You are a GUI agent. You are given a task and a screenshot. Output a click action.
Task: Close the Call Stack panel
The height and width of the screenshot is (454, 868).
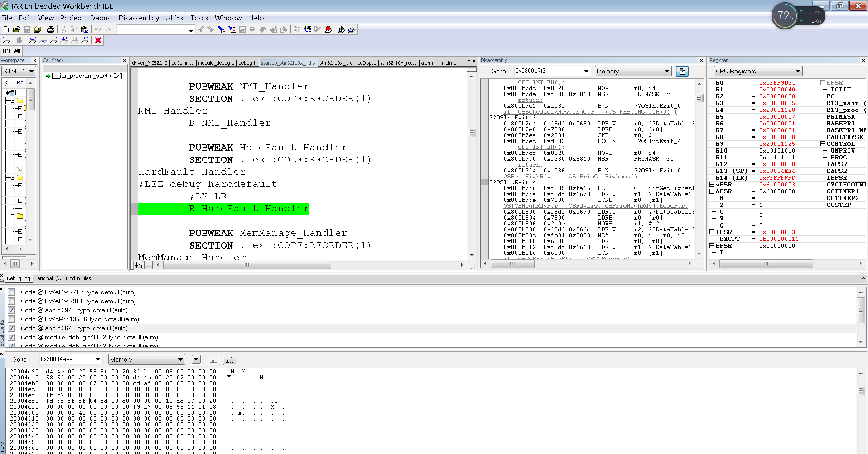pos(125,60)
